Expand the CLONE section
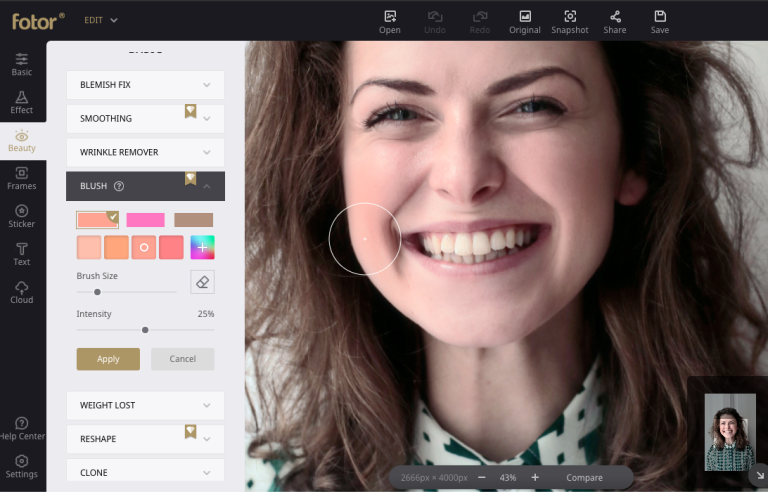Screen dimensions: 768x492 coord(145,472)
